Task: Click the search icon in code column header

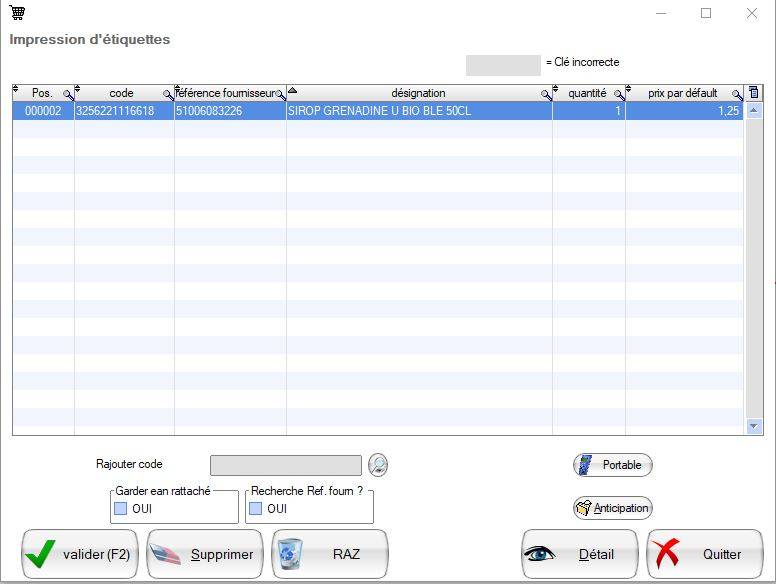Action: pos(168,95)
